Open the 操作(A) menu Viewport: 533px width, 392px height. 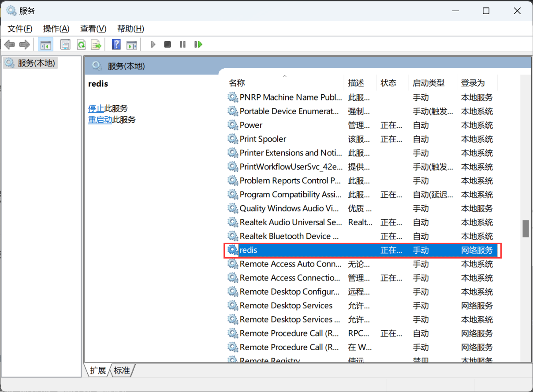click(x=56, y=29)
